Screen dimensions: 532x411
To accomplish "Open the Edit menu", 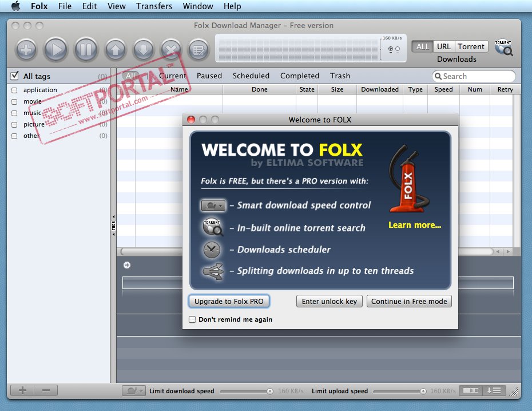I will pyautogui.click(x=90, y=6).
